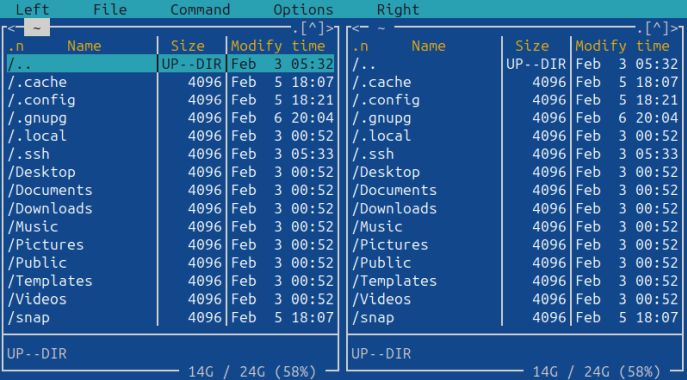
Task: Sort left panel by Modify time column
Action: coord(278,46)
